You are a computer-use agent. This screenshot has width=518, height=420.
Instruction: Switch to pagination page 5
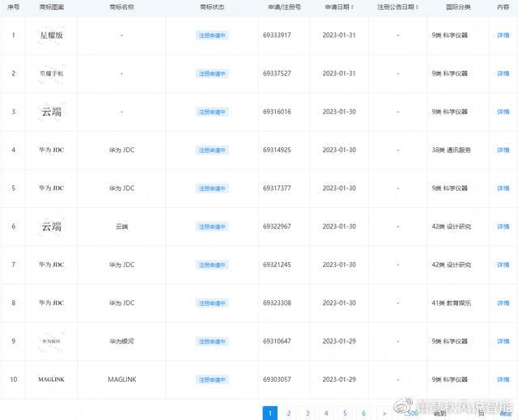pos(345,413)
